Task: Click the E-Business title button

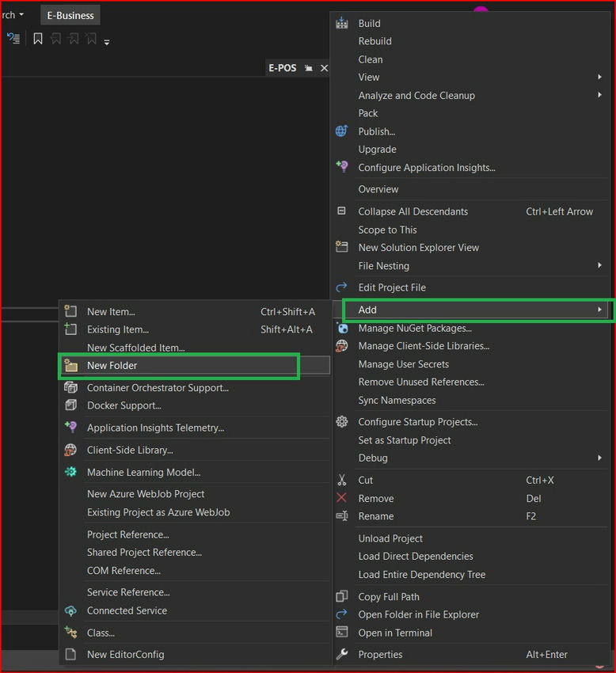Action: pyautogui.click(x=70, y=15)
